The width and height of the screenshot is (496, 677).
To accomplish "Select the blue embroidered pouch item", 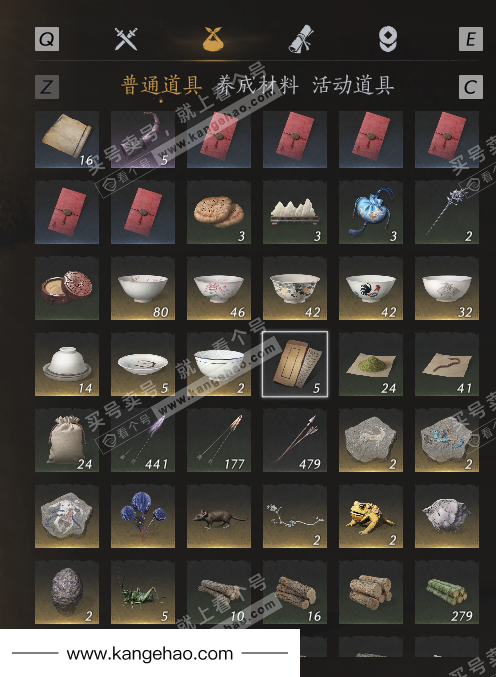I will [371, 212].
